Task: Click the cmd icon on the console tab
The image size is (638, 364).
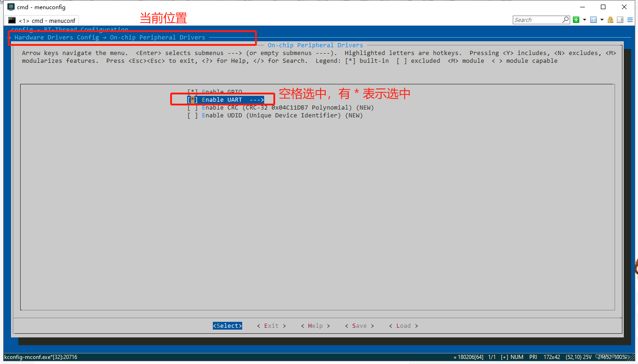Action: pyautogui.click(x=12, y=20)
